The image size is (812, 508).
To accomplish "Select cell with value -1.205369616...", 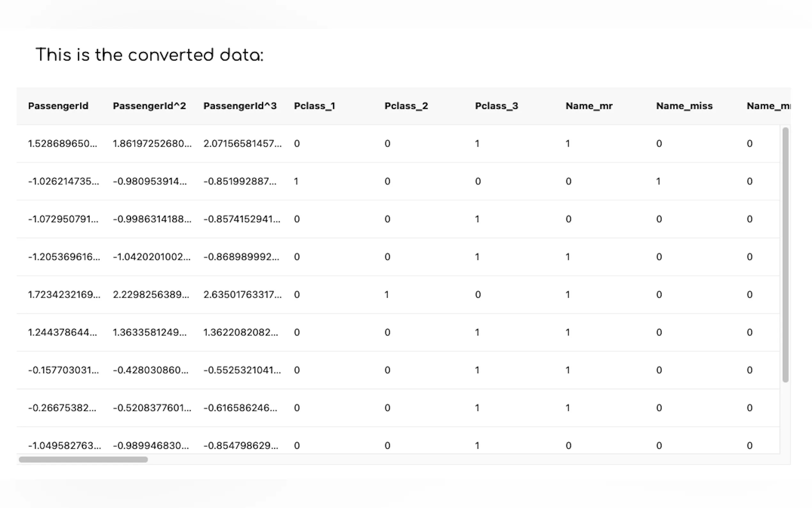I will pyautogui.click(x=64, y=257).
